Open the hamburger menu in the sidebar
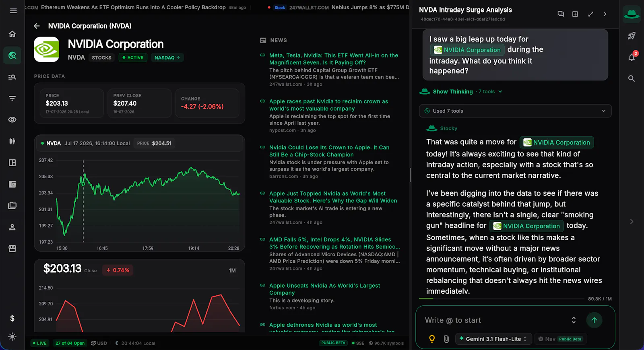 click(x=13, y=11)
